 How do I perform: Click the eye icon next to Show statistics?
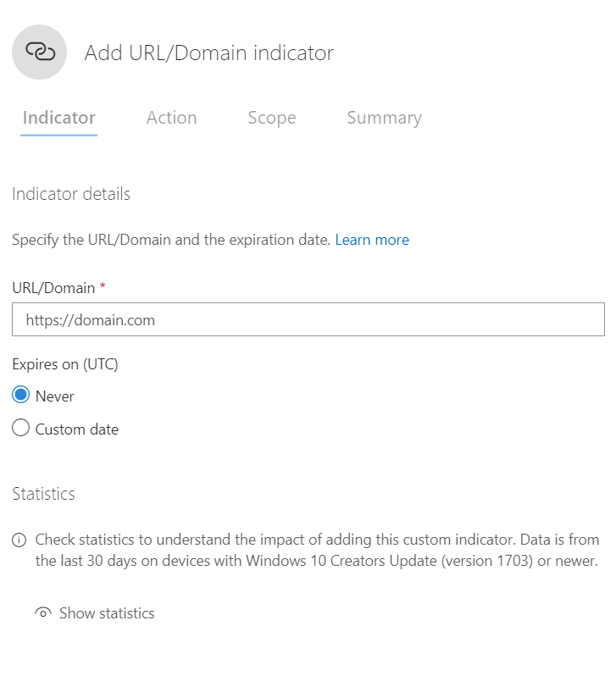pyautogui.click(x=43, y=612)
